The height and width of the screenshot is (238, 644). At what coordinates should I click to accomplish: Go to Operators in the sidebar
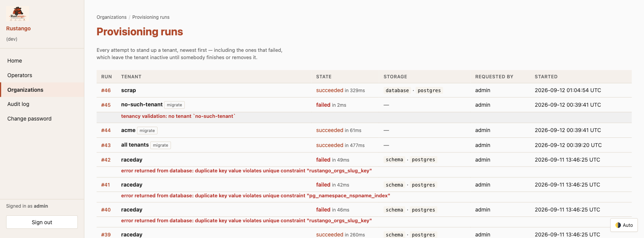[x=42, y=75]
